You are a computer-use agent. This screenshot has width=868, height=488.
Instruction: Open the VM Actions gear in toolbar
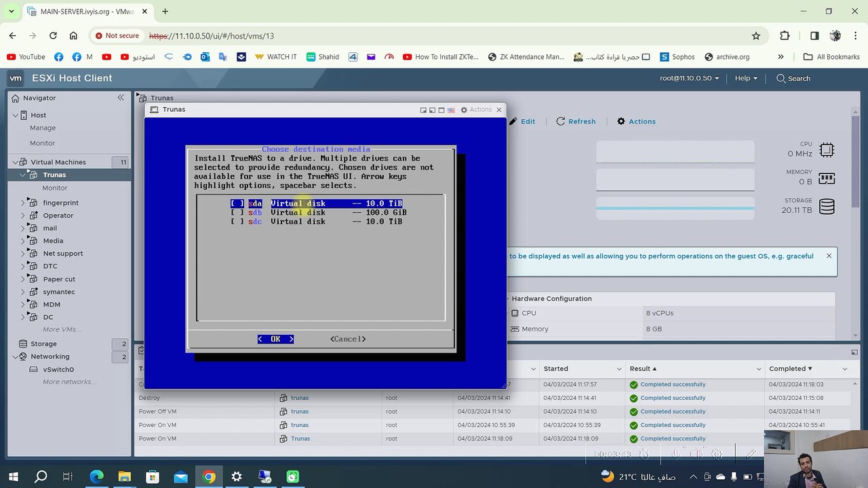(x=621, y=121)
